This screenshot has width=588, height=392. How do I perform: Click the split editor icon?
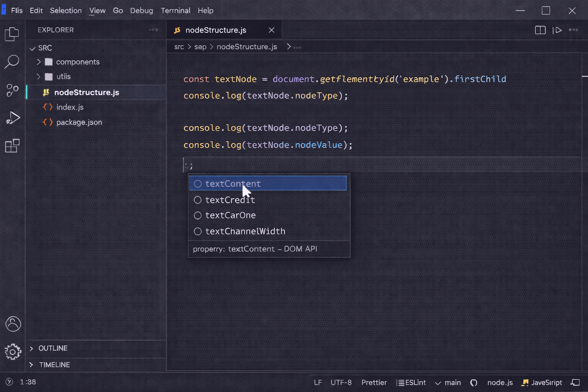[x=540, y=30]
